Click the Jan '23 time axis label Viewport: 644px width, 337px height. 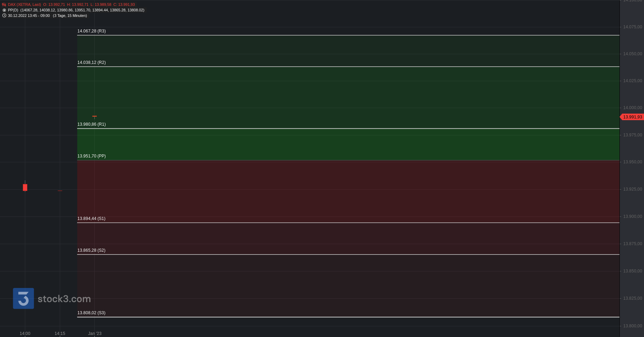pyautogui.click(x=95, y=334)
